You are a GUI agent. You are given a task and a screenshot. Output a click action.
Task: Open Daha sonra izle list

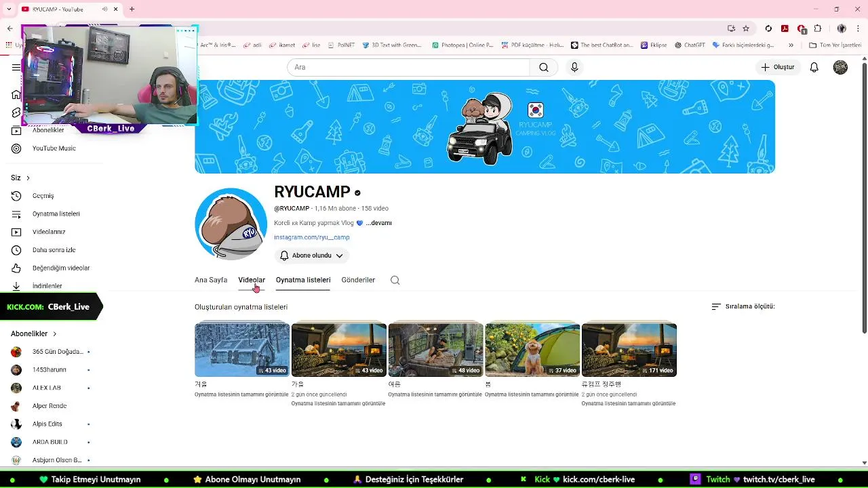[53, 250]
